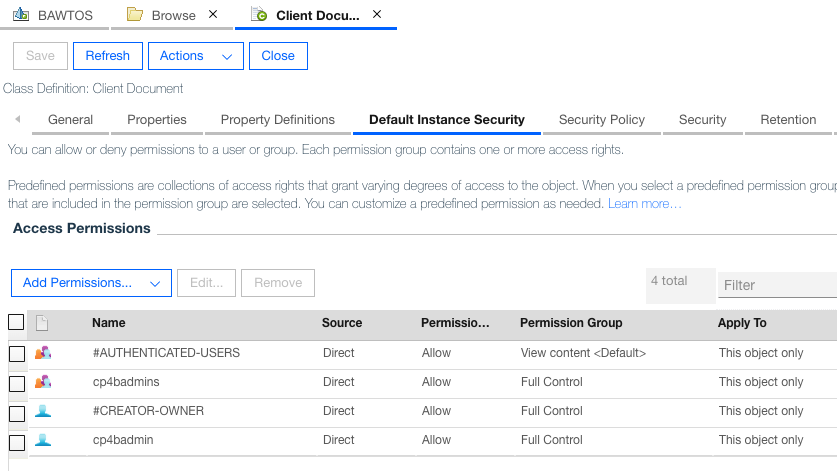Click the BAWTOS object store icon
This screenshot has height=471, width=837.
[x=21, y=14]
